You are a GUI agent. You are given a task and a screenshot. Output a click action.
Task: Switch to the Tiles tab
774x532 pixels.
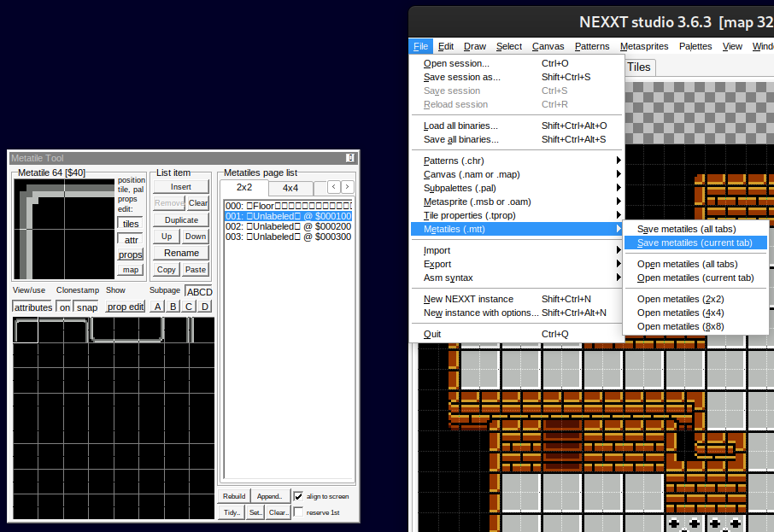tap(639, 67)
